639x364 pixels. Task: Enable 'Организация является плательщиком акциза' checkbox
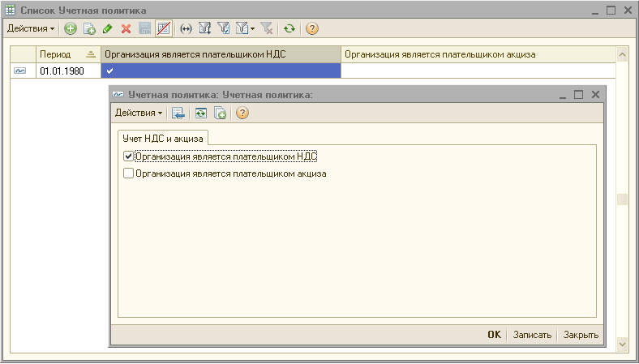click(x=127, y=173)
